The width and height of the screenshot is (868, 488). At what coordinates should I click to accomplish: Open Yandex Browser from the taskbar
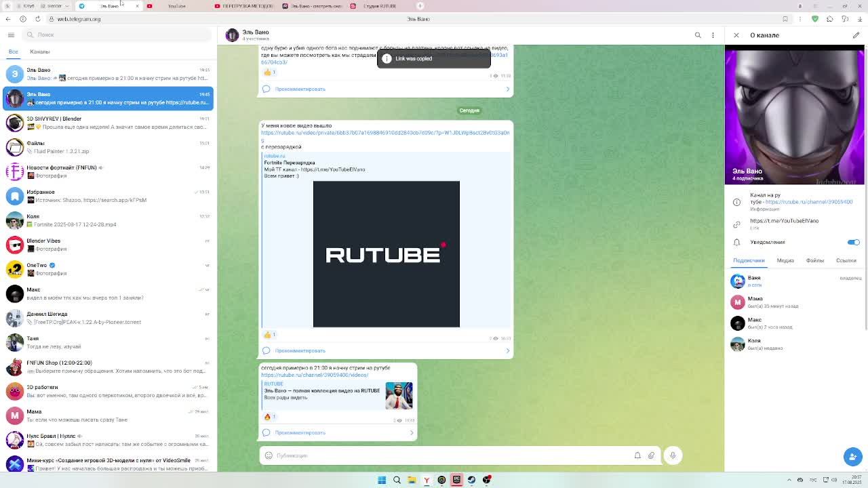(x=427, y=480)
